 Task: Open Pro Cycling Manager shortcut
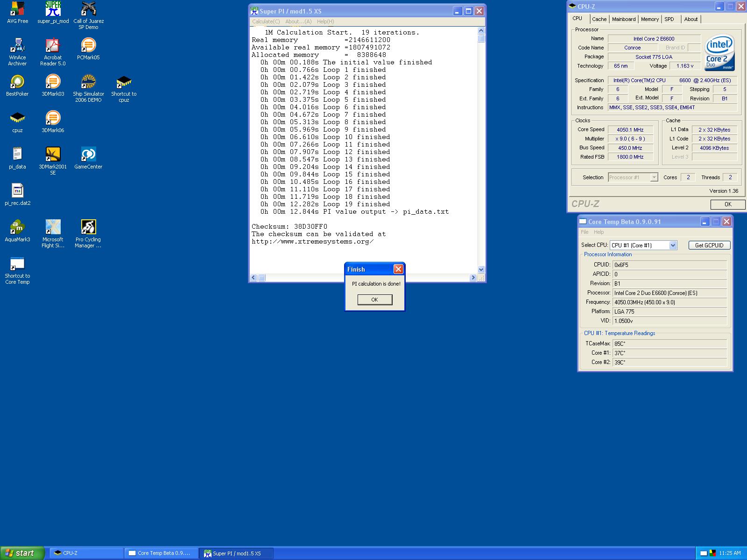88,234
